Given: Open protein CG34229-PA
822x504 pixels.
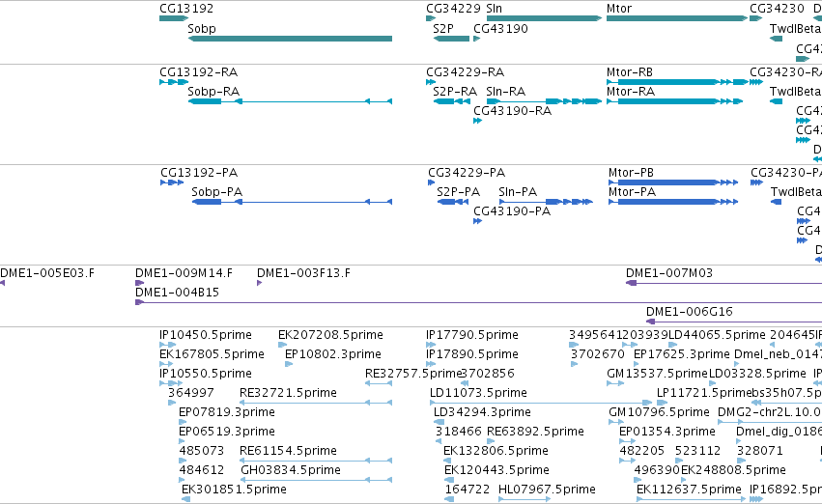Looking at the screenshot, I should click(x=467, y=173).
